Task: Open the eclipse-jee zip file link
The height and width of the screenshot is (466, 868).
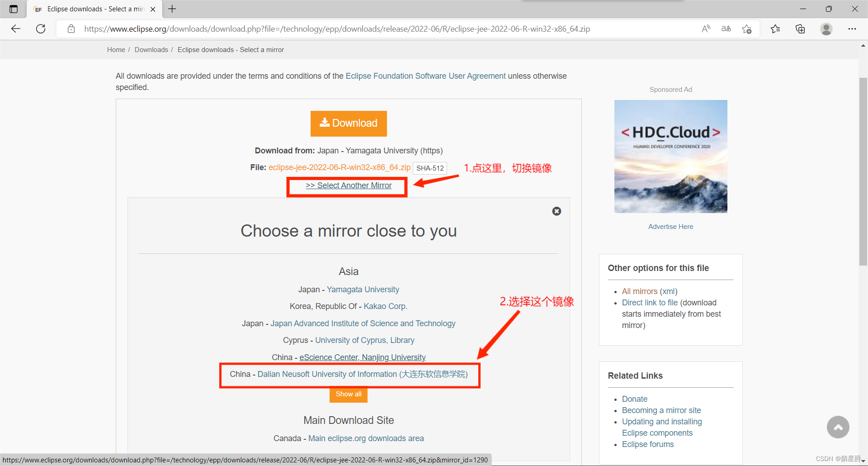Action: pyautogui.click(x=340, y=167)
